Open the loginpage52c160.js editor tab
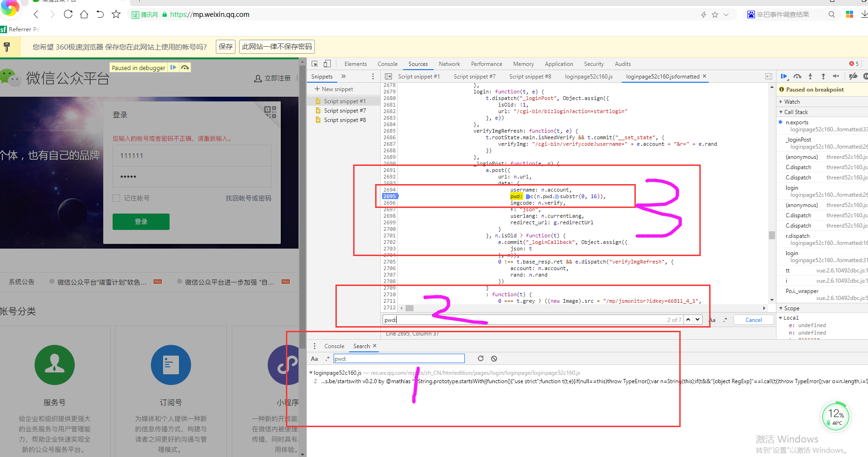The width and height of the screenshot is (868, 457). 589,76
